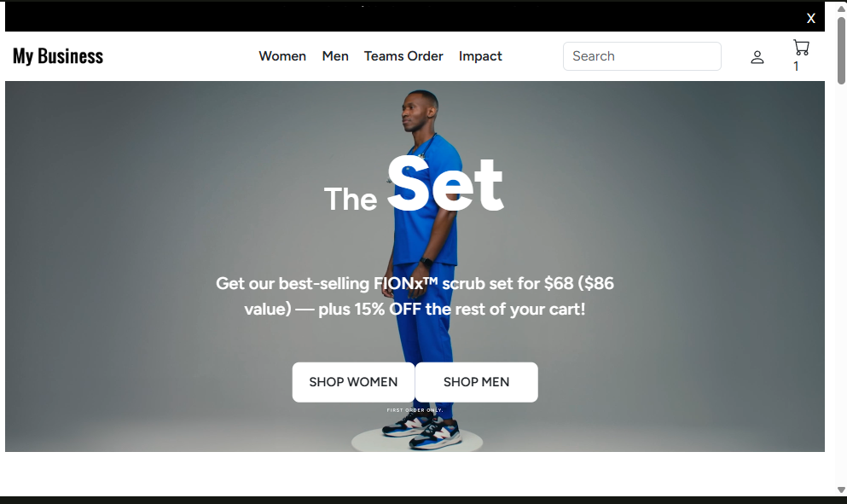Image resolution: width=847 pixels, height=504 pixels.
Task: Focus the Search input field
Action: [641, 56]
